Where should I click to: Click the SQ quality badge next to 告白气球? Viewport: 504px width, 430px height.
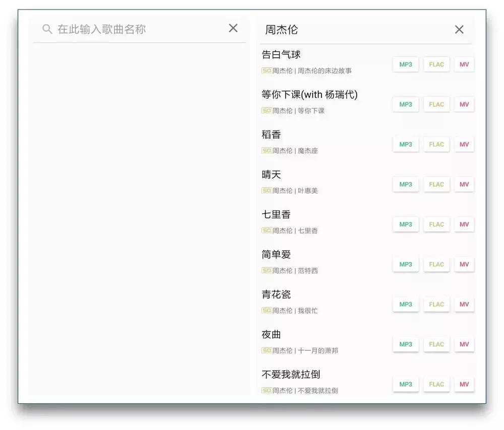coord(266,71)
